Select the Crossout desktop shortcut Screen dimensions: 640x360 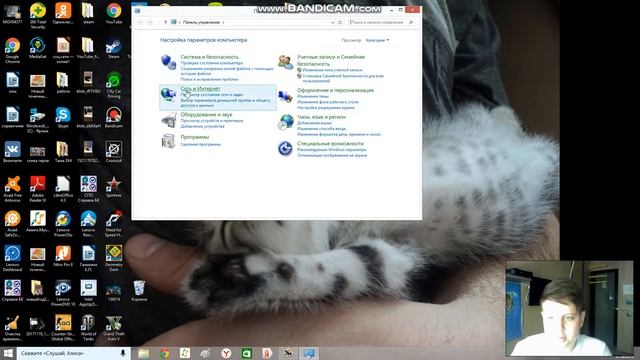pos(114,152)
